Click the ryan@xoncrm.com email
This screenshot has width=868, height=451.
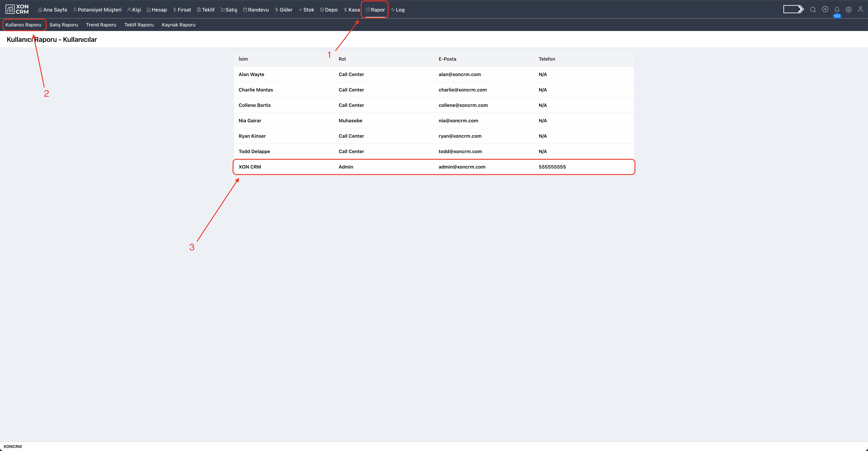[460, 136]
